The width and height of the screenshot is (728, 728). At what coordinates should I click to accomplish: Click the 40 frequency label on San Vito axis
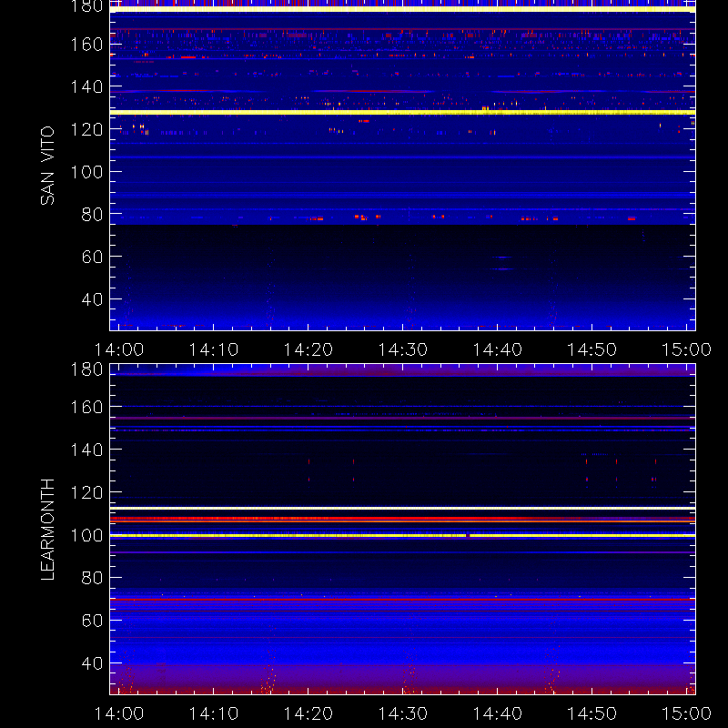click(92, 299)
